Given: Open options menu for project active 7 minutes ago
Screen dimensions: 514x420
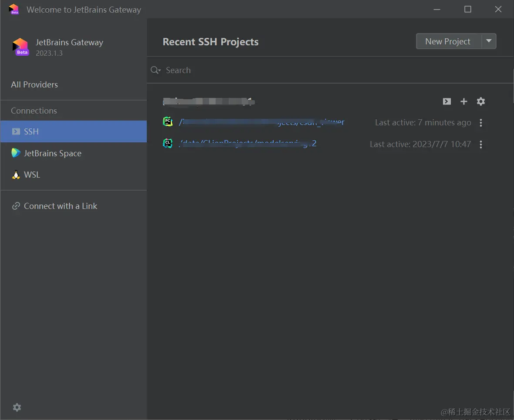Looking at the screenshot, I should (480, 123).
